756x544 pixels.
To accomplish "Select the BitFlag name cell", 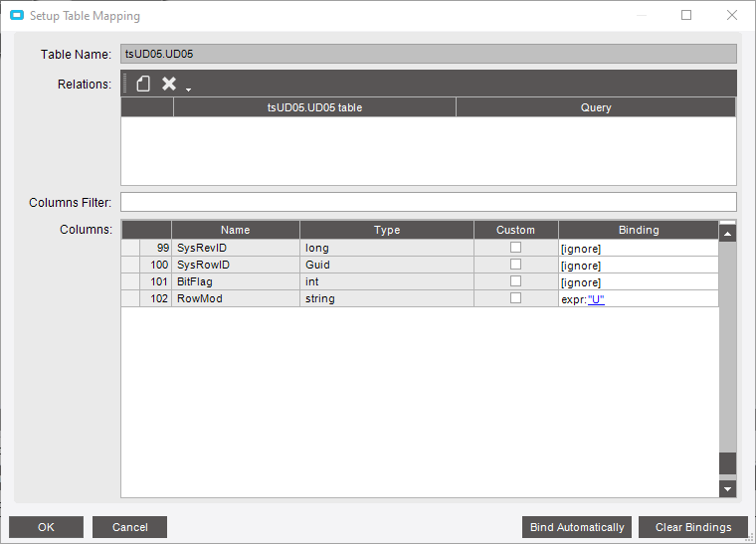I will click(236, 281).
